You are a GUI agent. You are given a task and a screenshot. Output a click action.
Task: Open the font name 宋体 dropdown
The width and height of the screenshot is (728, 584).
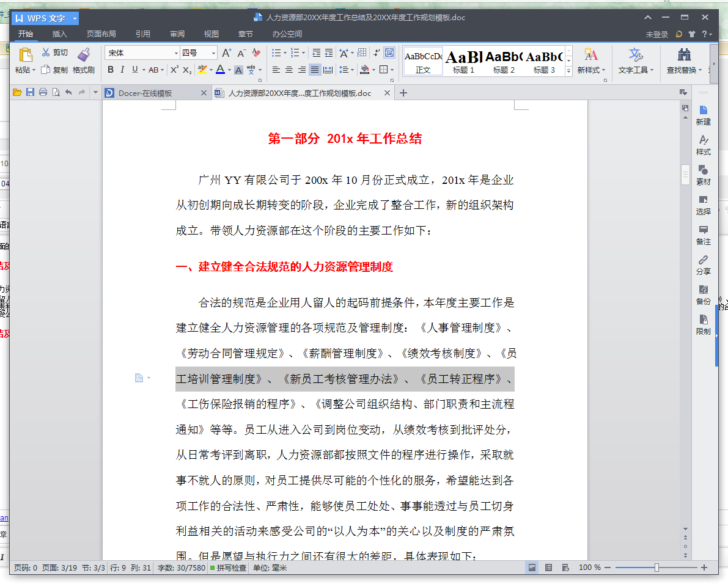tap(177, 53)
